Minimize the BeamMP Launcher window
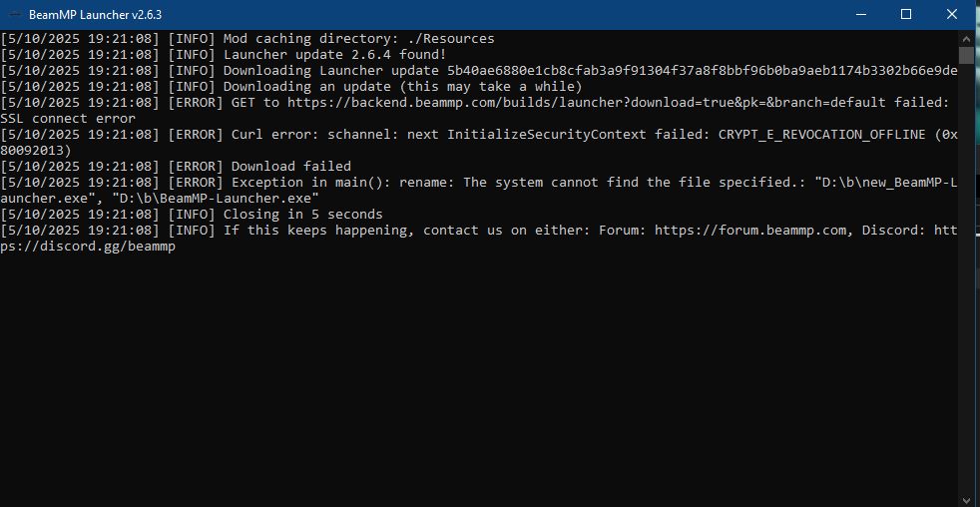The width and height of the screenshot is (980, 507). click(x=860, y=14)
